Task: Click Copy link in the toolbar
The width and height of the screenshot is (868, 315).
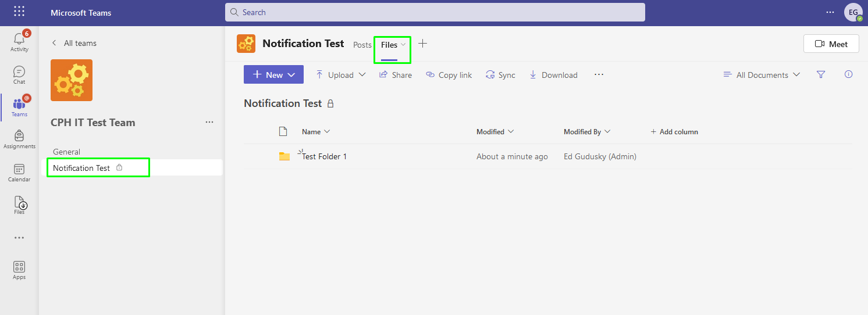Action: 449,74
